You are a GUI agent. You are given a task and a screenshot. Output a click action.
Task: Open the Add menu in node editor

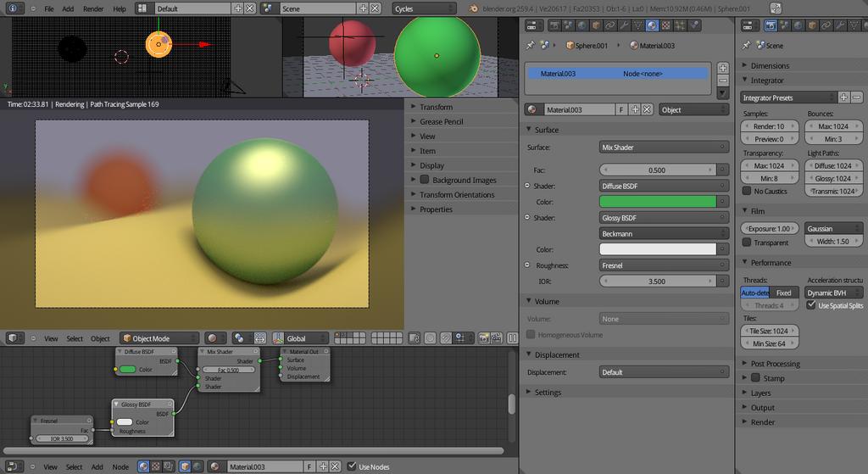coord(97,467)
